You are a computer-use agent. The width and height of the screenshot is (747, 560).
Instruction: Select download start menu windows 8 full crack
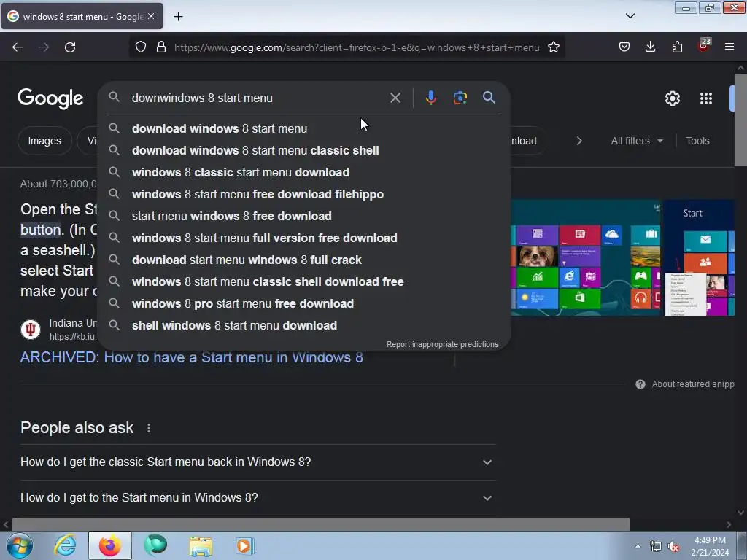pyautogui.click(x=304, y=260)
